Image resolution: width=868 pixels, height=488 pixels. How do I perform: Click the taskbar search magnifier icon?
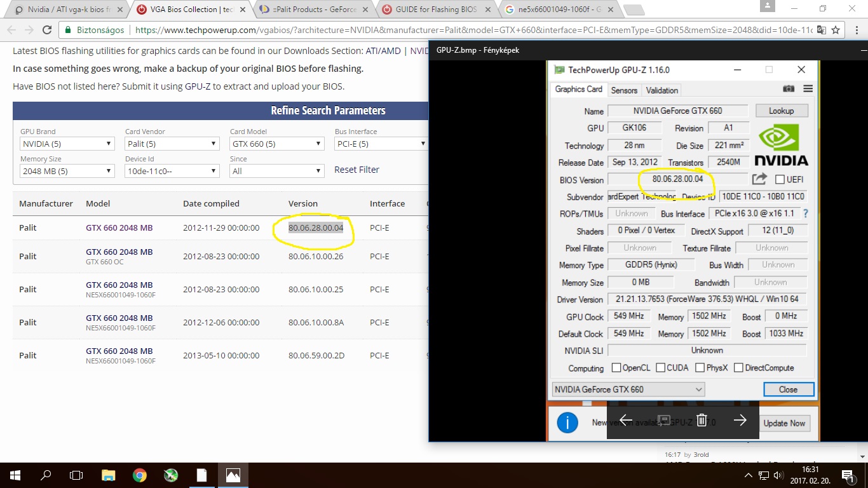tap(46, 475)
